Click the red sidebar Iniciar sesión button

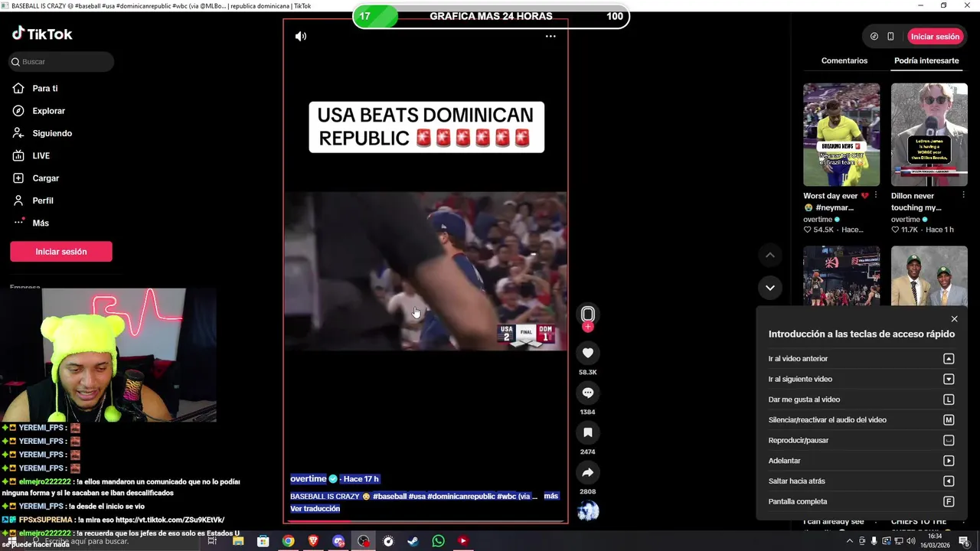click(61, 251)
